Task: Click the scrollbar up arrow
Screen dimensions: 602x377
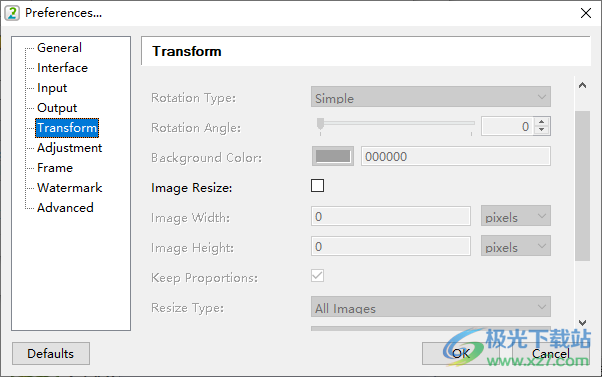Action: 582,85
